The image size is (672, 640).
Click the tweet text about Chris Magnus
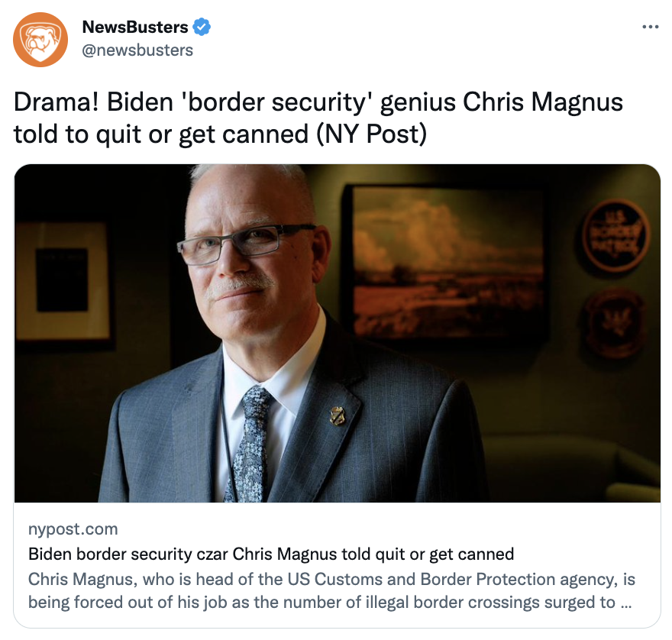[318, 118]
